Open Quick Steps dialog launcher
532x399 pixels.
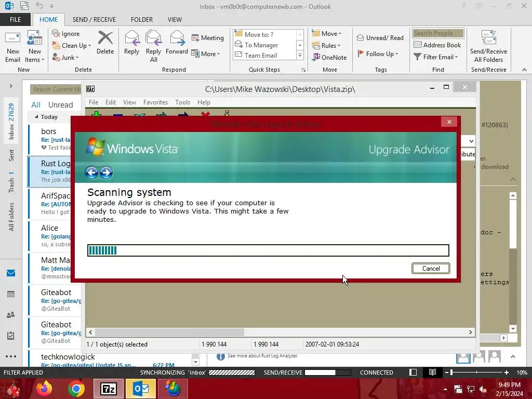coord(303,70)
